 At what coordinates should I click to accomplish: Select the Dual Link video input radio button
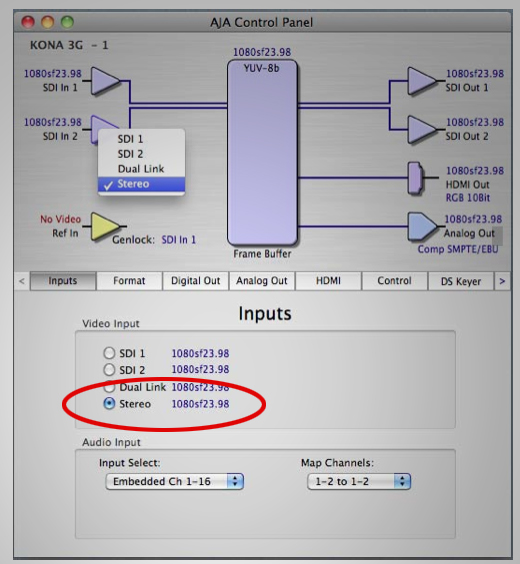tap(109, 387)
